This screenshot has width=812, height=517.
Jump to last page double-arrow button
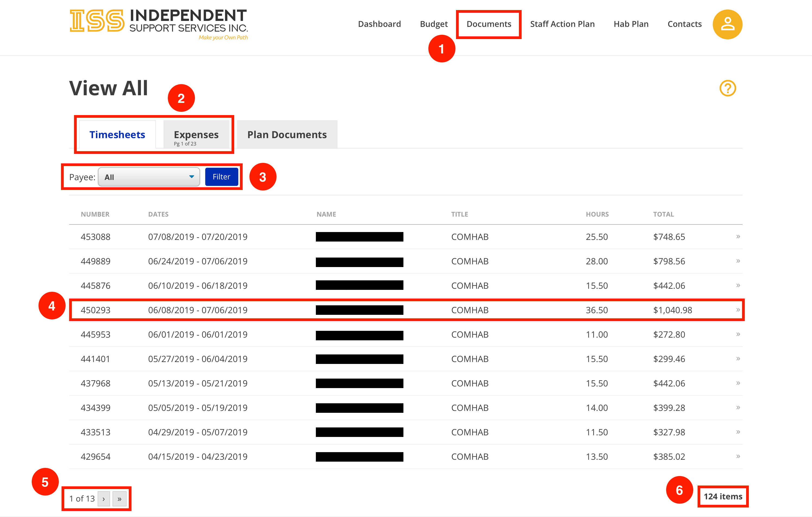pos(119,499)
